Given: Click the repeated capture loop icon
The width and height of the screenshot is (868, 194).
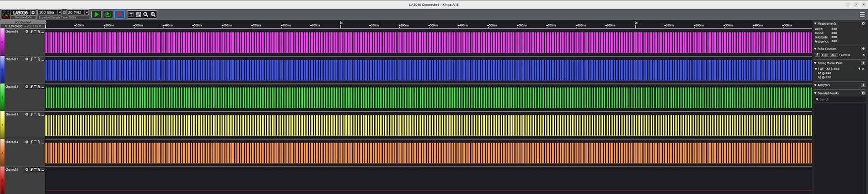Looking at the screenshot, I should [x=108, y=15].
